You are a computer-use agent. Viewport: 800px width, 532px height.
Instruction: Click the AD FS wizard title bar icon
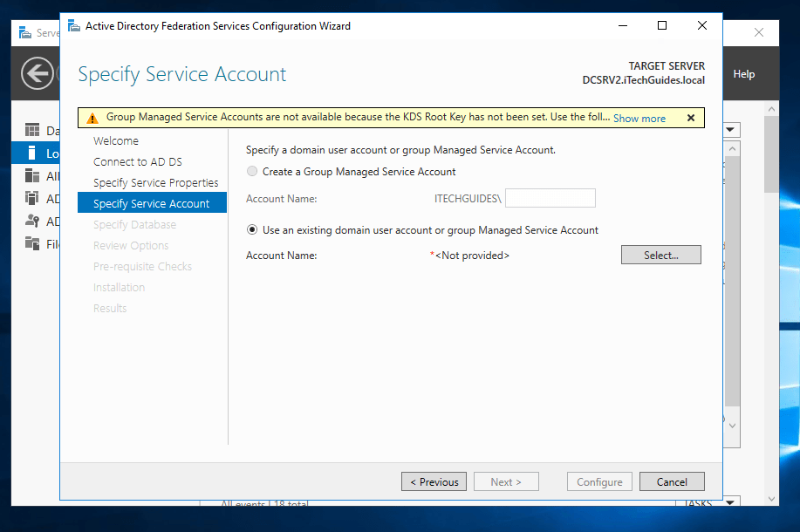pos(72,26)
